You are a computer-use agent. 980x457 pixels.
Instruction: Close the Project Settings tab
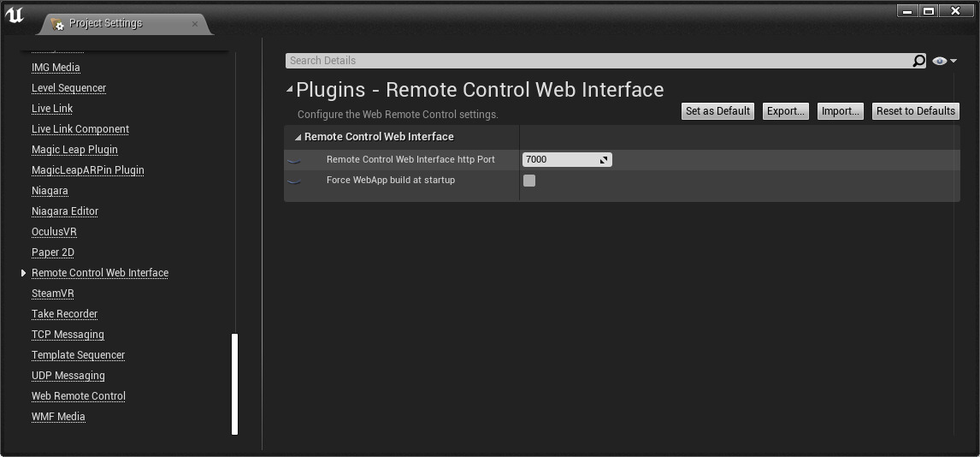[x=195, y=24]
